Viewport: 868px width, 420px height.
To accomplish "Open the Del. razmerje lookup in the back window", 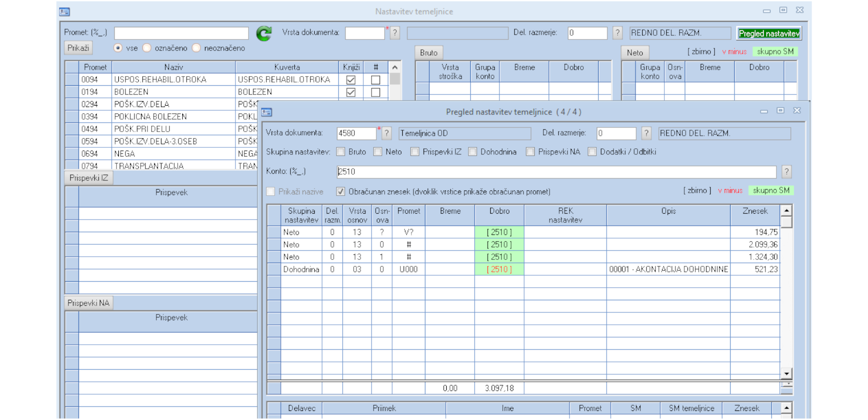I will click(617, 33).
